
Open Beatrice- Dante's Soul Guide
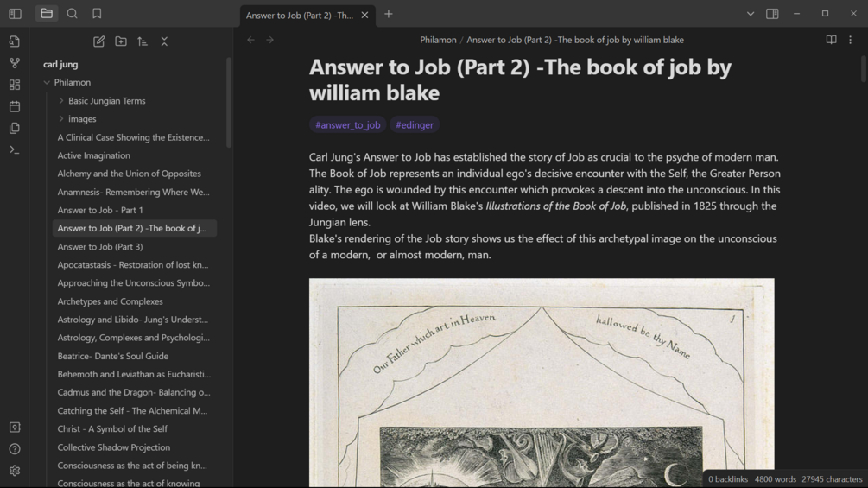pos(133,357)
